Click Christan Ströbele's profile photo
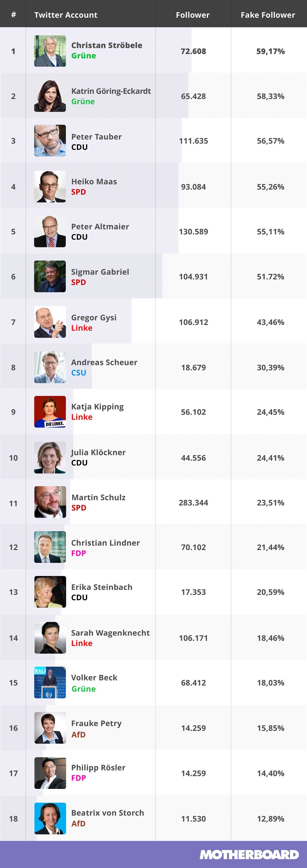Screen dimensions: 307x868 [50, 51]
